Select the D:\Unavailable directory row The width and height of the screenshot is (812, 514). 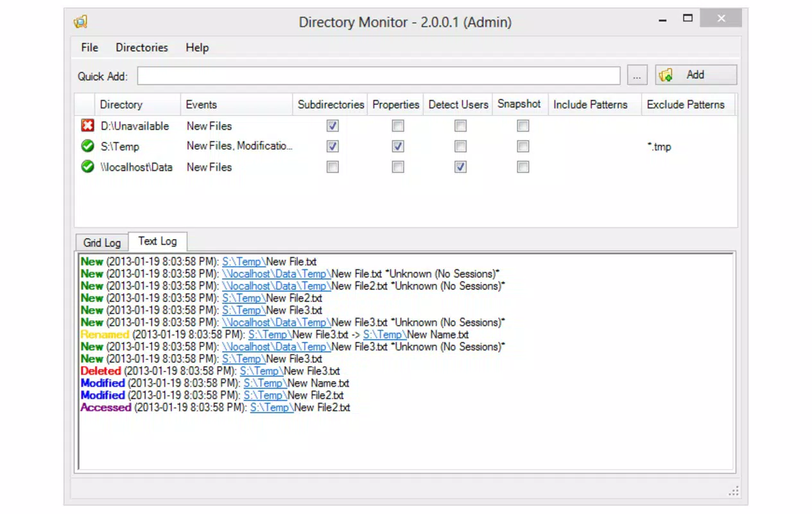406,126
